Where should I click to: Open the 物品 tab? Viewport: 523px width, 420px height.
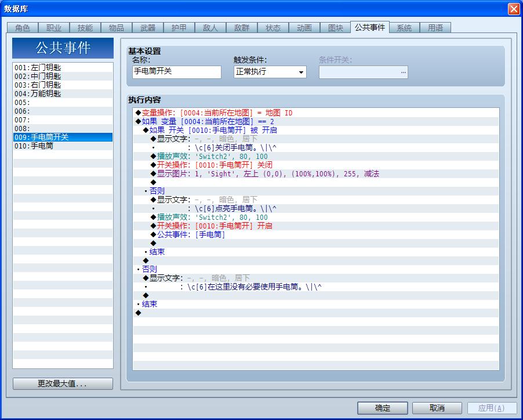(x=117, y=28)
